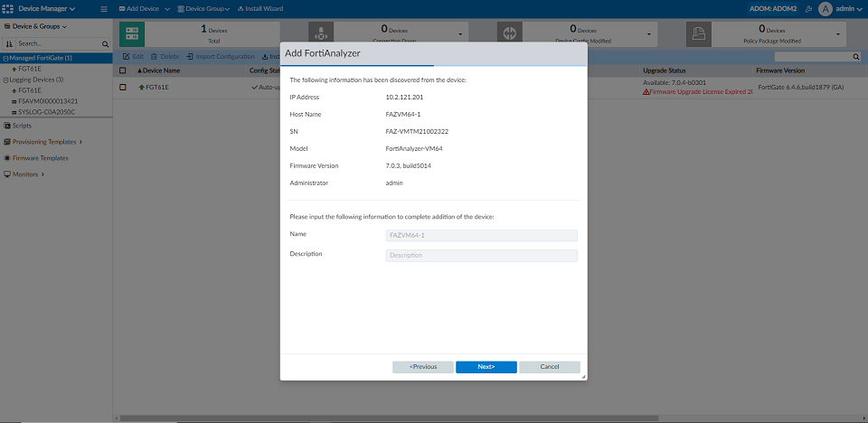Image resolution: width=868 pixels, height=423 pixels.
Task: Expand the Device & Groups dropdown
Action: (35, 26)
